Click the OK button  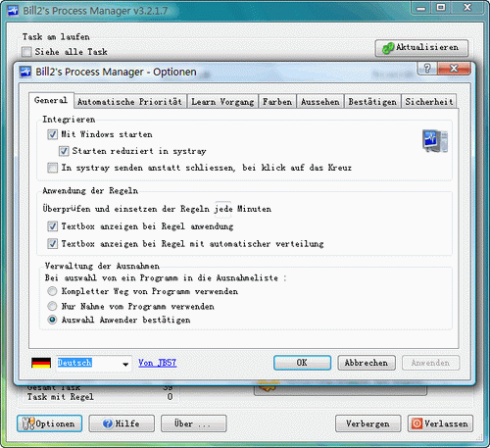(302, 363)
